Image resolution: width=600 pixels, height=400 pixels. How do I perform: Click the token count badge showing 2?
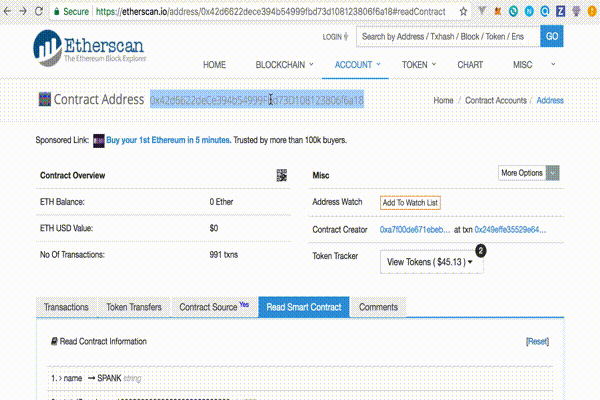[481, 251]
